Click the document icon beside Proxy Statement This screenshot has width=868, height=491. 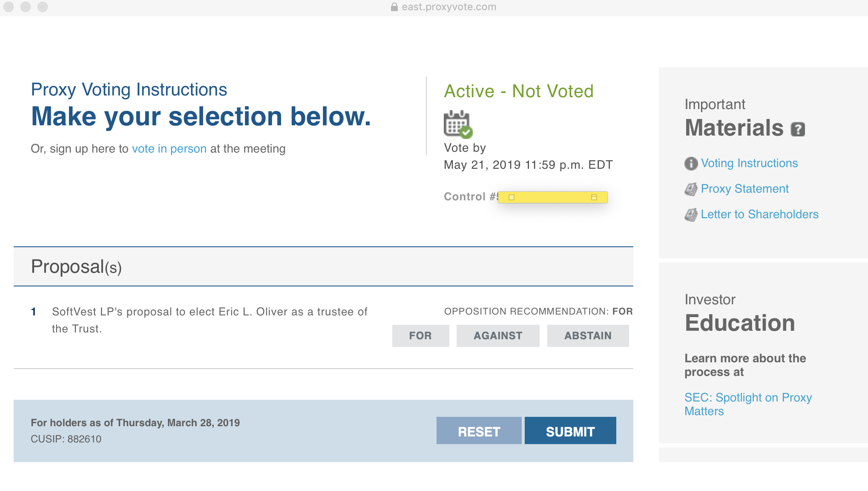[x=691, y=189]
